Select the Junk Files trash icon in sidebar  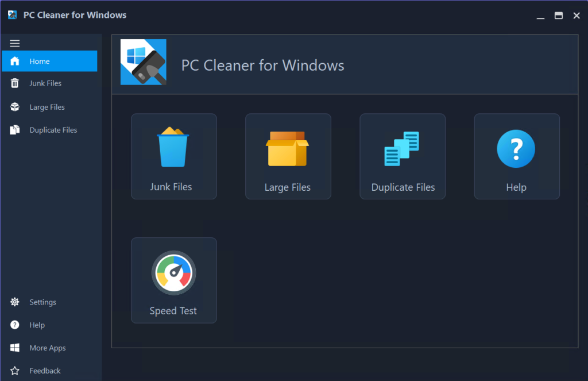(x=14, y=83)
